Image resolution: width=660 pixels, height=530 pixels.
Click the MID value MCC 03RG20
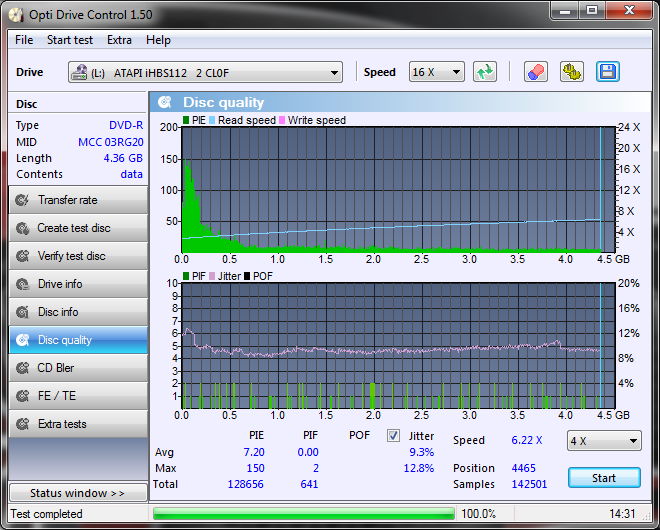click(111, 142)
